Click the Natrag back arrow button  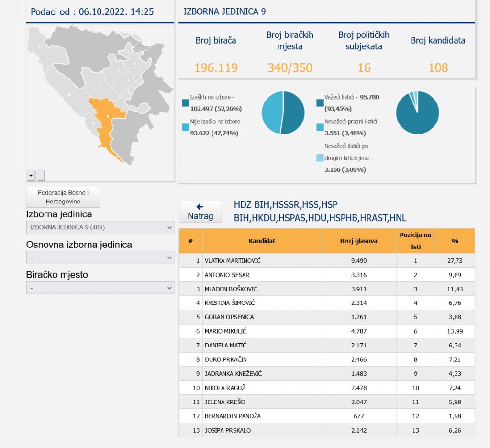pyautogui.click(x=200, y=212)
